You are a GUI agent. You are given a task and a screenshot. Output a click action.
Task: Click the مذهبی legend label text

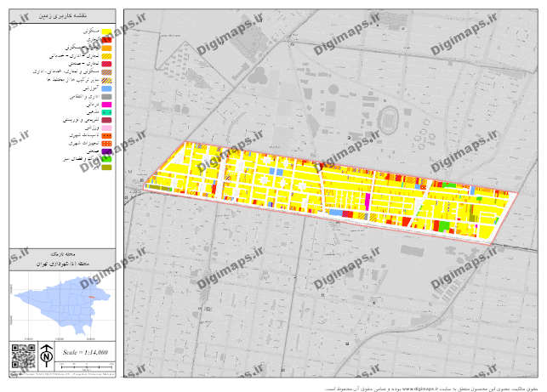click(93, 112)
